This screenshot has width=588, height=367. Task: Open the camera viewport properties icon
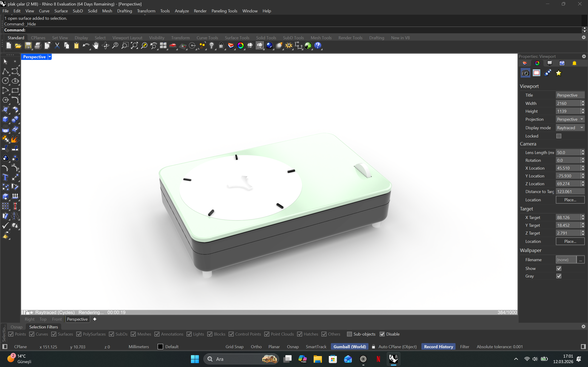(x=525, y=73)
